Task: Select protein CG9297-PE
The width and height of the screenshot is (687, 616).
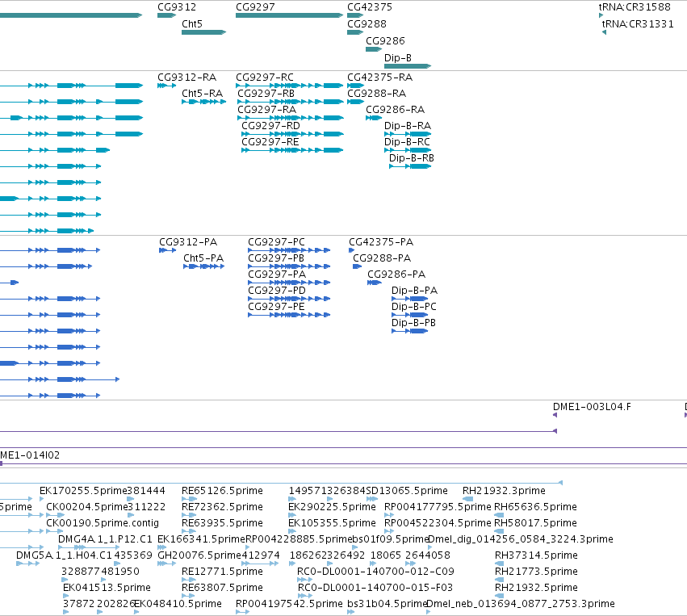Action: (276, 307)
